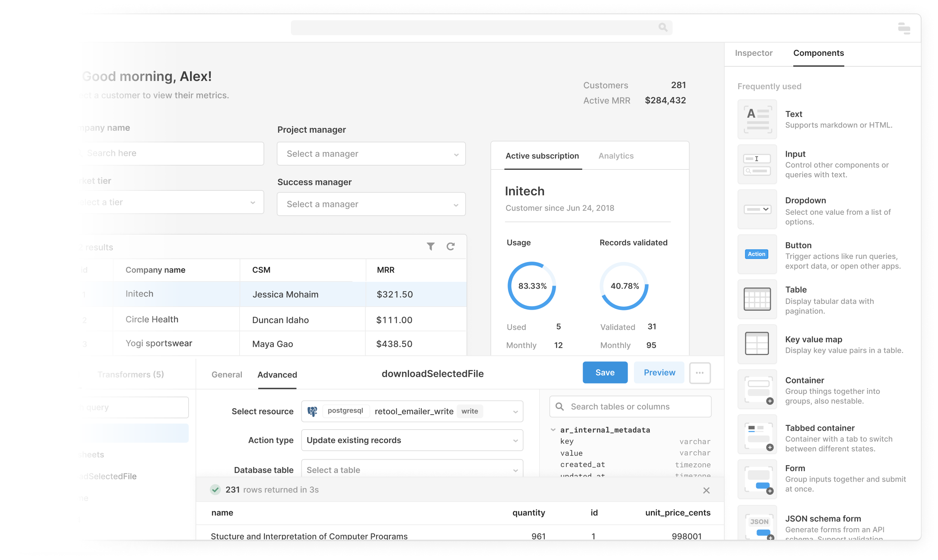Screen dimensions: 938x560
Task: Expand the ar_internal_metadata tree item
Action: (555, 429)
